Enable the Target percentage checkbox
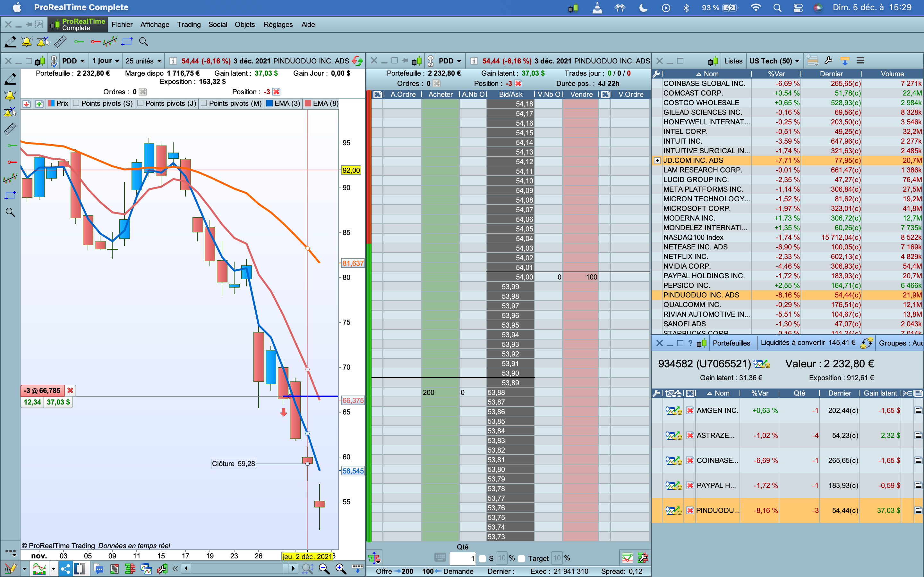The width and height of the screenshot is (924, 577). (x=522, y=558)
